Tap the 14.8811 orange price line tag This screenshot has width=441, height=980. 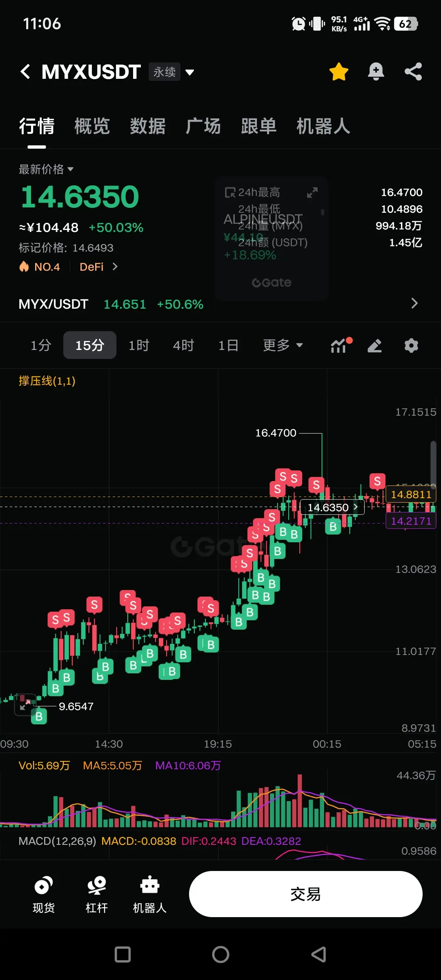tap(411, 494)
